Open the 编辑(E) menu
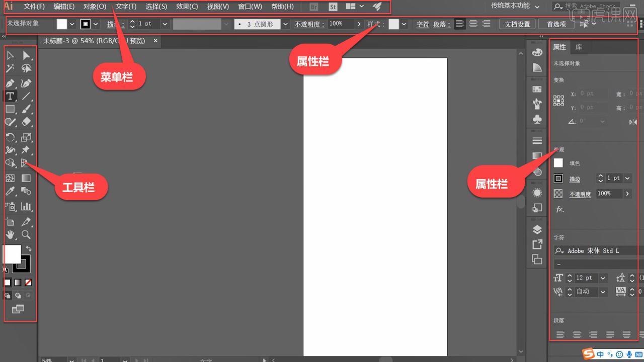Viewport: 644px width, 362px height. [x=64, y=7]
